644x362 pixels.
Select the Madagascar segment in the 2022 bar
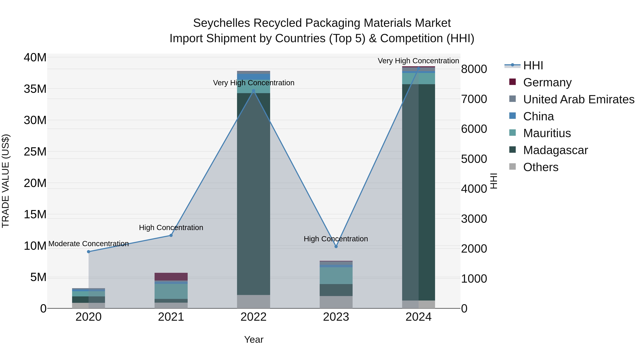tap(253, 194)
